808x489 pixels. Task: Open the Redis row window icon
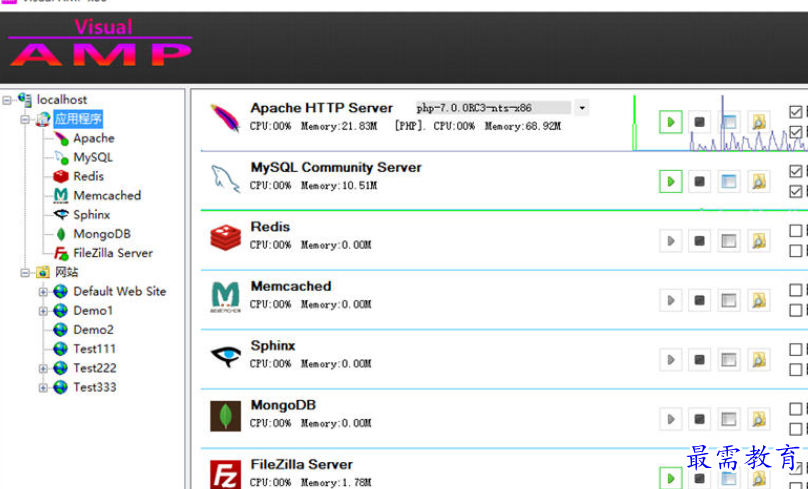[729, 241]
